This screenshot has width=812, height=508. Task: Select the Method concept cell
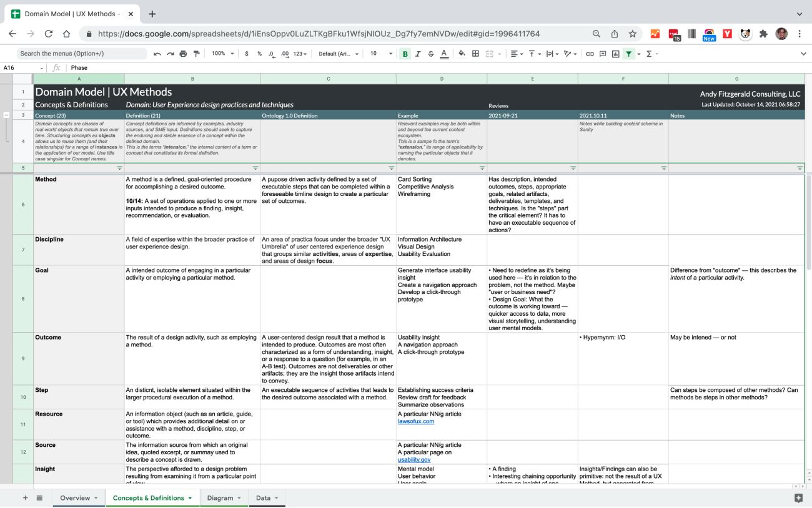pos(79,204)
